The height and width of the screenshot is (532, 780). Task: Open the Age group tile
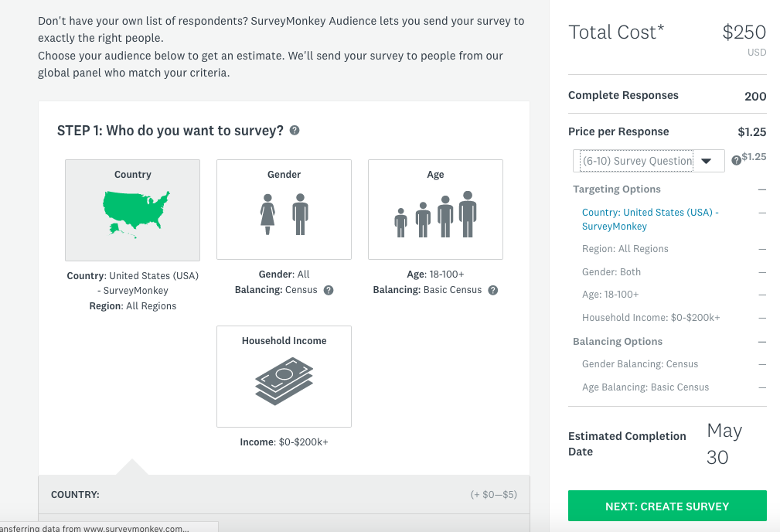coord(435,210)
